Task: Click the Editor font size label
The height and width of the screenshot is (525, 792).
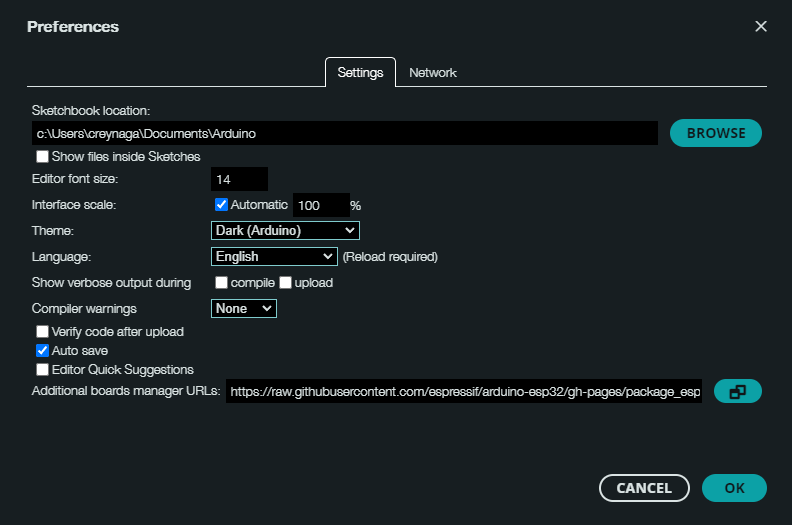Action: tap(75, 179)
